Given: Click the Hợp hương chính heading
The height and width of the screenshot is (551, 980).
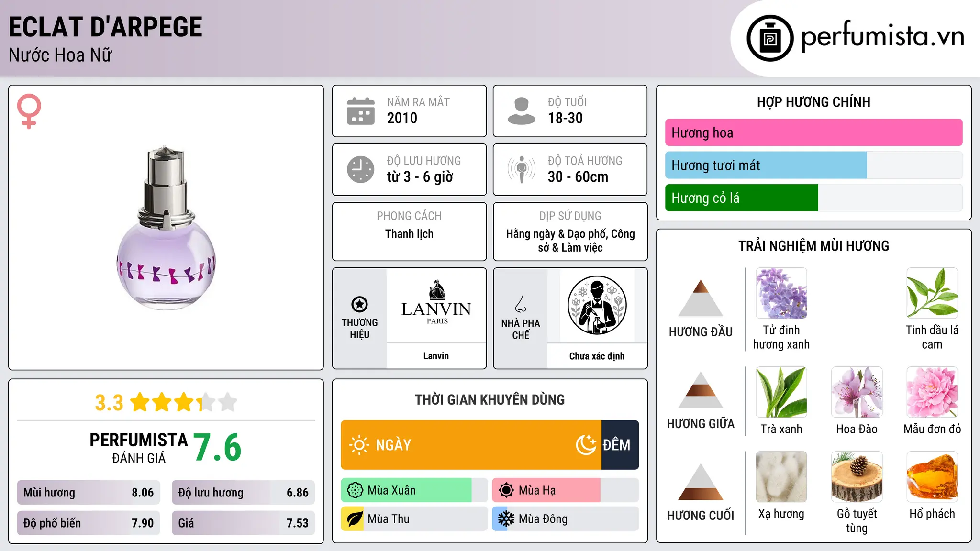Looking at the screenshot, I should click(813, 102).
